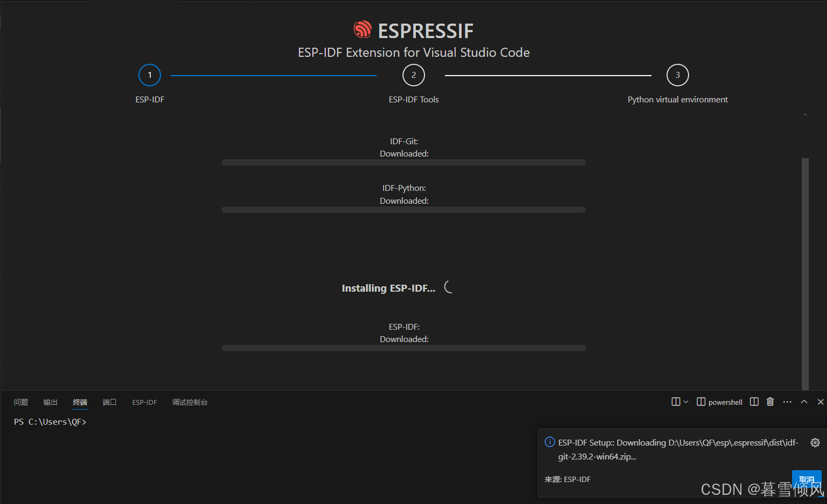Click the IDF-Git download progress bar
The image size is (827, 504).
tap(404, 162)
